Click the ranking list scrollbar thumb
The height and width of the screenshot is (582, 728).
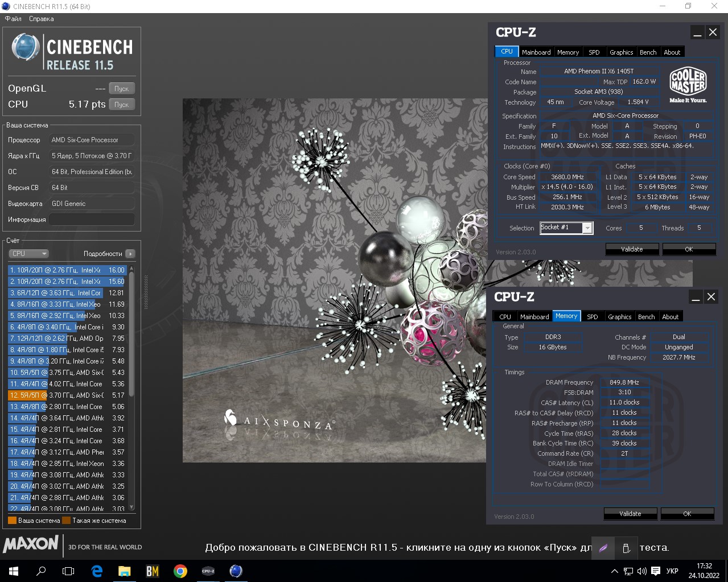pyautogui.click(x=132, y=334)
